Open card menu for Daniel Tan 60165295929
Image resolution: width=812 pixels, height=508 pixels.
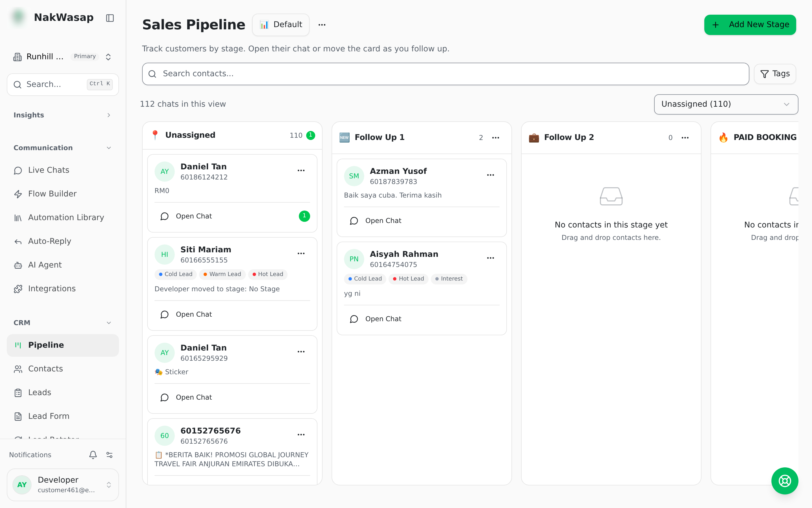[301, 352]
